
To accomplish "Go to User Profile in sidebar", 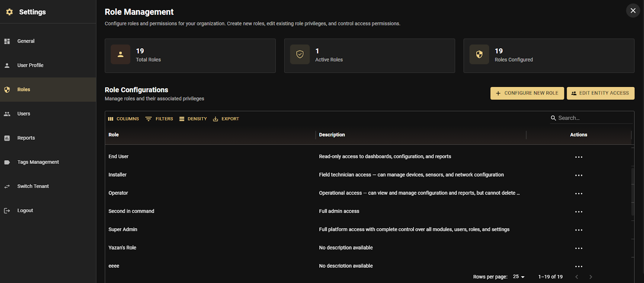I will [x=30, y=65].
